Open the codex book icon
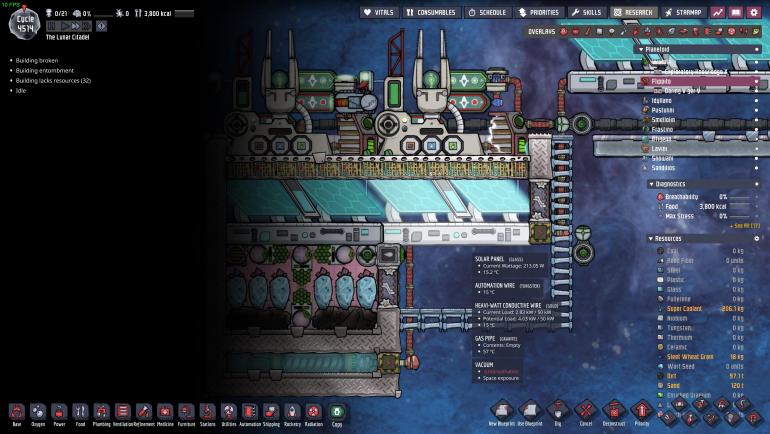 pyautogui.click(x=736, y=12)
